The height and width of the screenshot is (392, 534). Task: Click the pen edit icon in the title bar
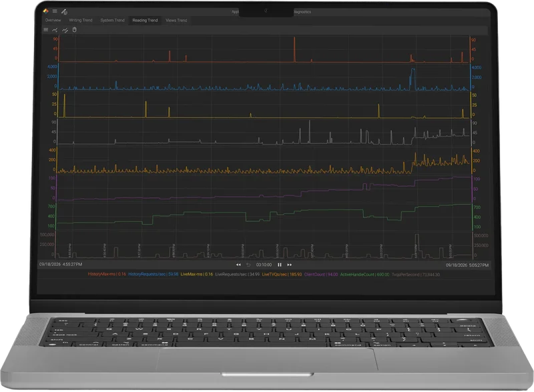tap(64, 11)
